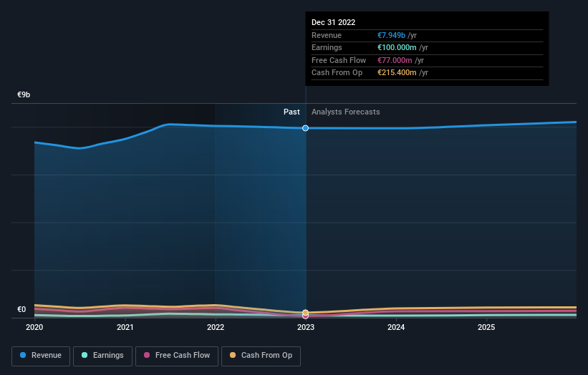Click the €77.000m free cash flow value
This screenshot has width=588, height=375.
click(x=395, y=60)
